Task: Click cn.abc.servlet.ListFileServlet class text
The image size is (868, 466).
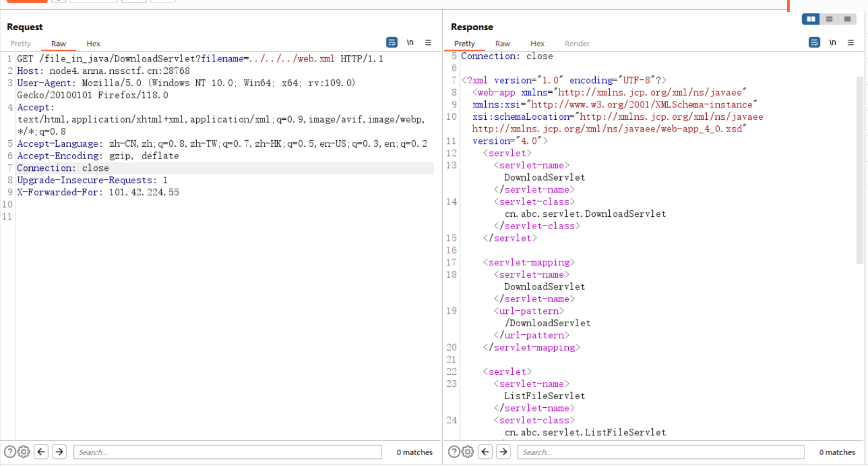Action: (x=585, y=433)
